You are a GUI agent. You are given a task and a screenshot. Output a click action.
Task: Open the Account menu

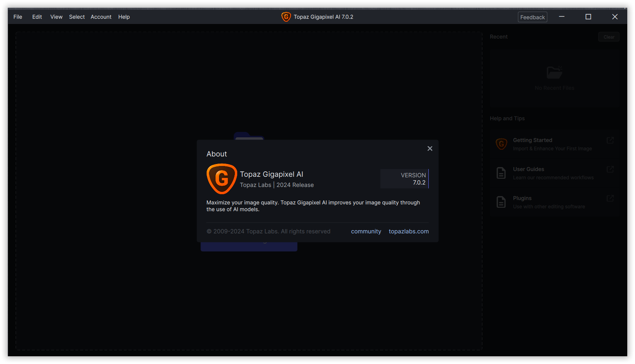pos(101,17)
